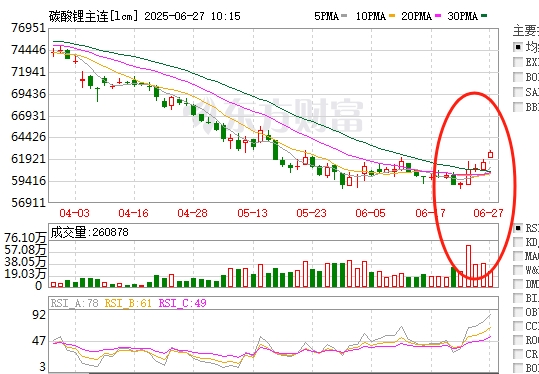Switch sub-chart to KD (KDJ) indicator
Screen dimensions: 539x374
pos(518,242)
